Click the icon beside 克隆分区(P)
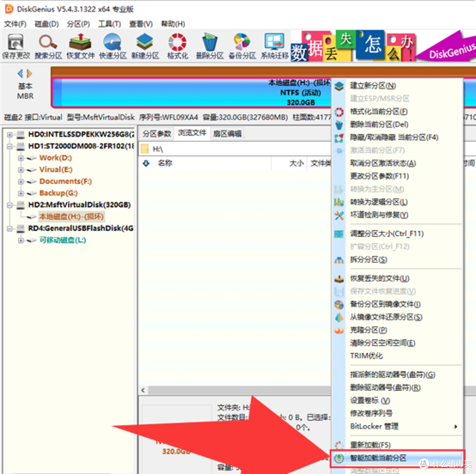 click(339, 330)
